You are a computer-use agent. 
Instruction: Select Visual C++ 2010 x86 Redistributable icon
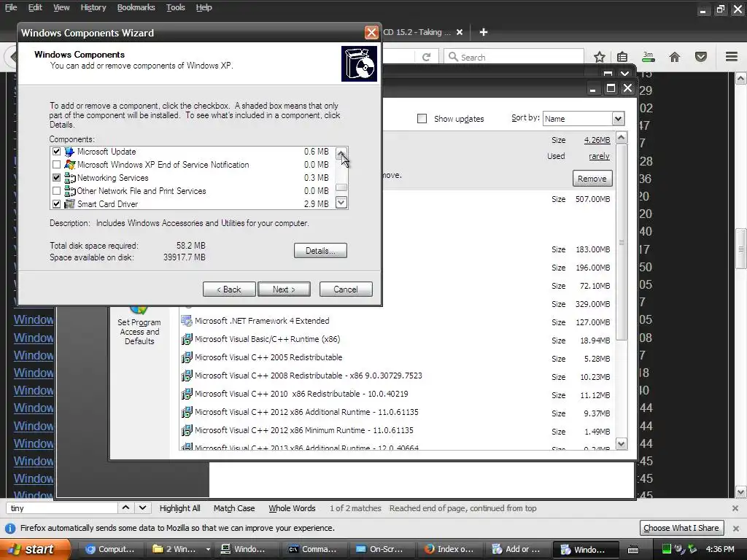[187, 394]
